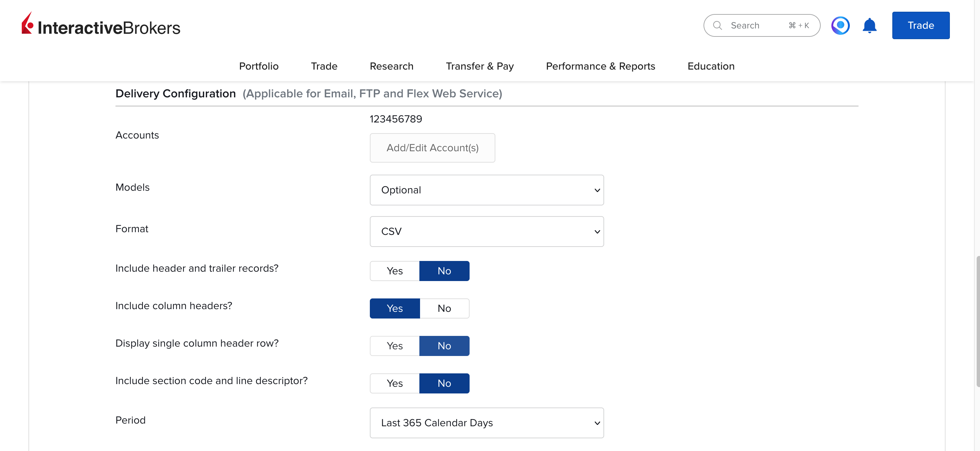Click the blue Trade button
980x451 pixels.
(x=921, y=25)
